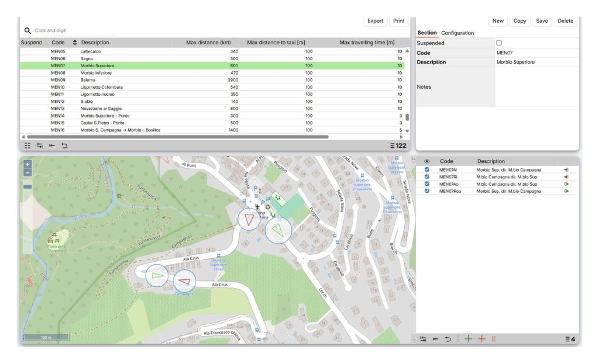The image size is (599, 364).
Task: Click Max travelling time [m] header
Action: (367, 42)
